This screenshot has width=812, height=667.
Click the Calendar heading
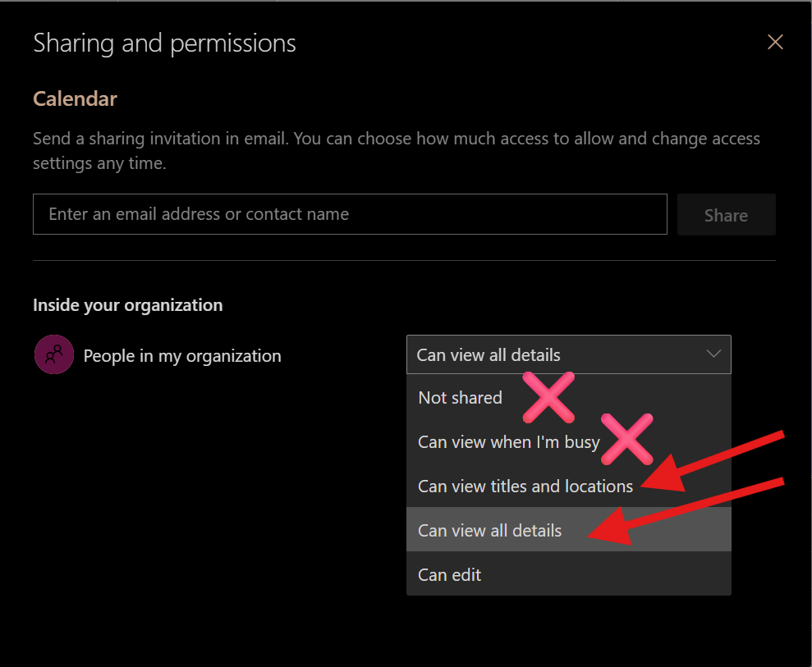click(75, 98)
